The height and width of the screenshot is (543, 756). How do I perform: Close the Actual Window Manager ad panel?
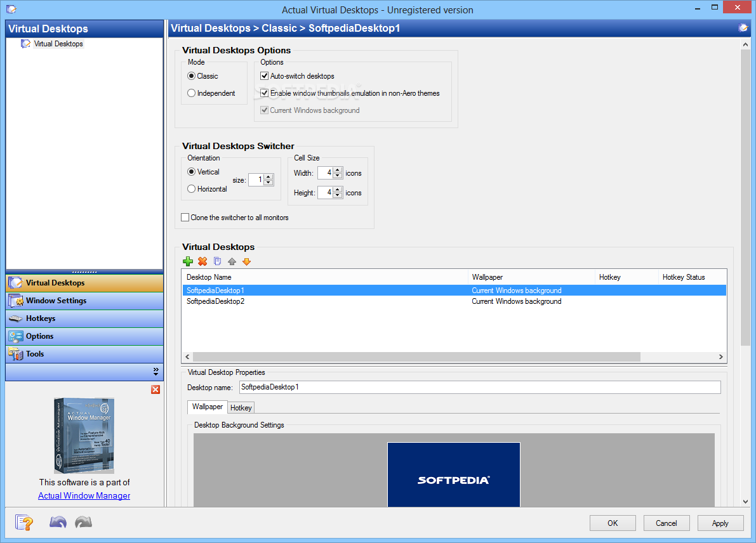[x=156, y=389]
